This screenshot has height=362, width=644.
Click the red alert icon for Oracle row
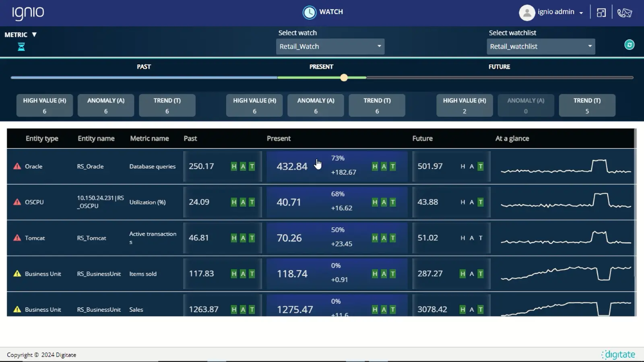click(17, 166)
